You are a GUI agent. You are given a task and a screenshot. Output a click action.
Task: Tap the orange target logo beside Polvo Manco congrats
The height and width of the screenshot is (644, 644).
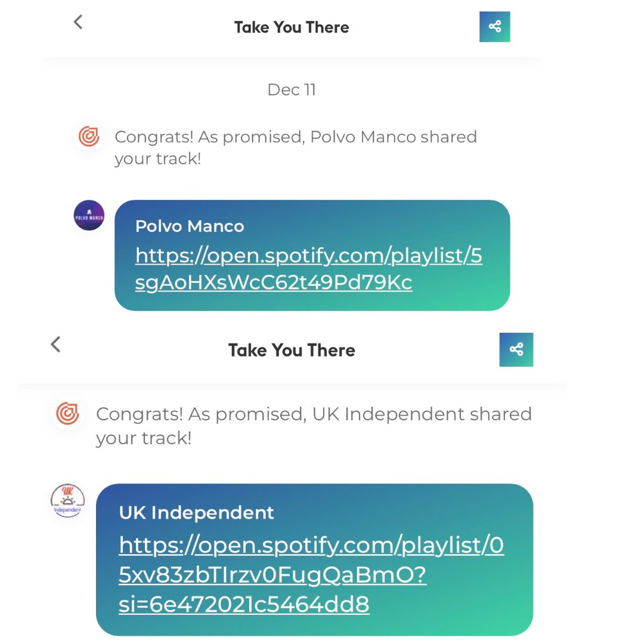click(89, 137)
